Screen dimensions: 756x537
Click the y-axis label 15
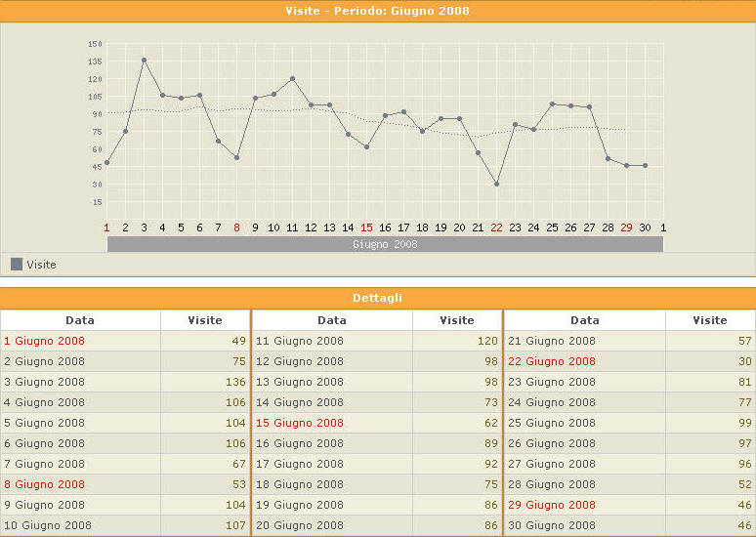click(x=98, y=202)
